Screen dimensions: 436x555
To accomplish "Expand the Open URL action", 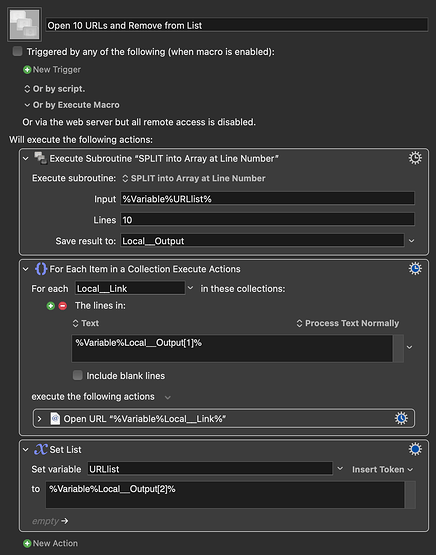I will [x=40, y=419].
